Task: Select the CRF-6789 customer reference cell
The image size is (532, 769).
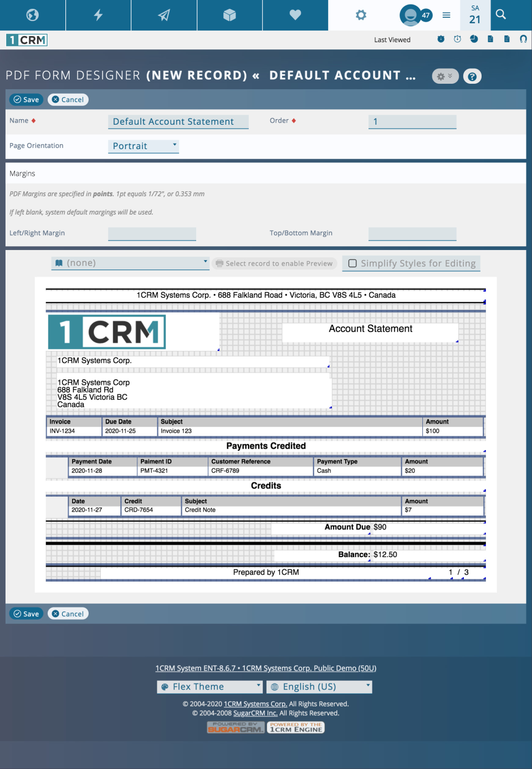Action: pos(261,471)
